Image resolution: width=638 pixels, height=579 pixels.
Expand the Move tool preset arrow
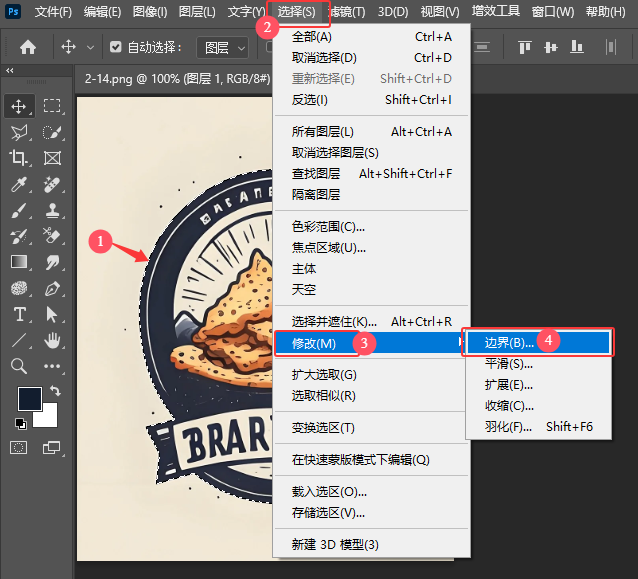(x=90, y=48)
